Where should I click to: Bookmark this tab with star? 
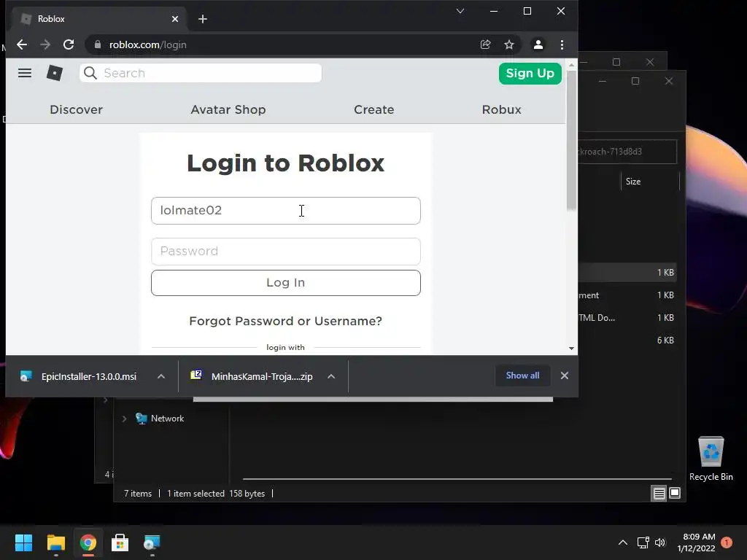(x=508, y=44)
